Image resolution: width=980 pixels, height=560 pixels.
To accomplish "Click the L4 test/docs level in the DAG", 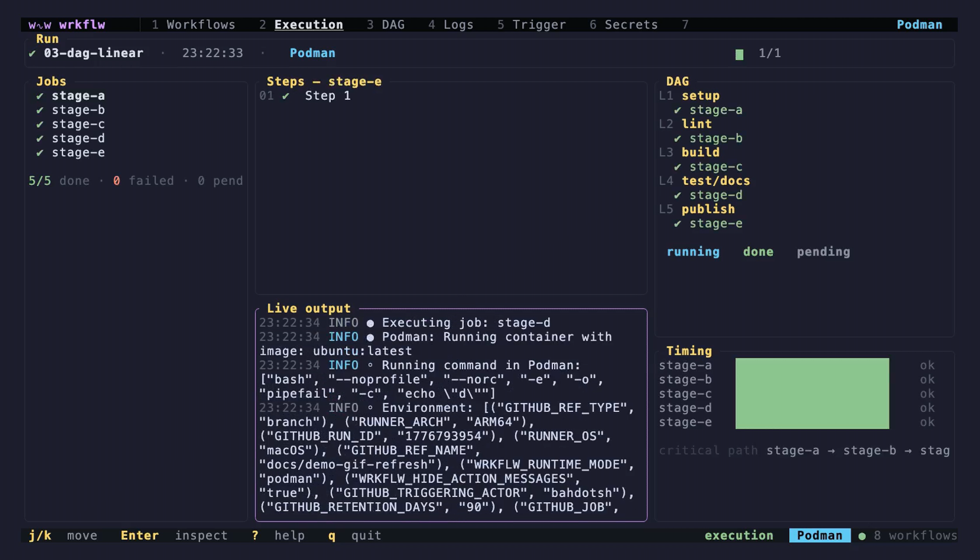I will (705, 181).
